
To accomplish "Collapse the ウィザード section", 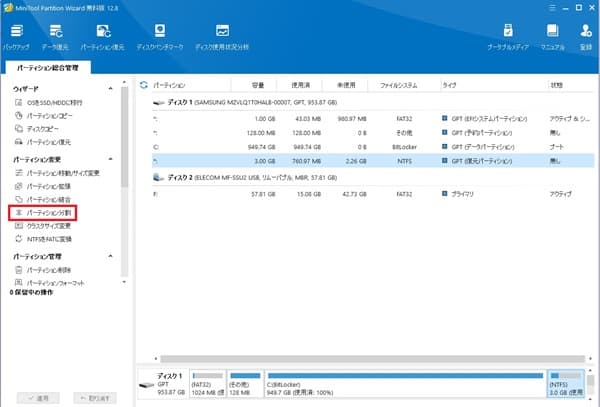I will pyautogui.click(x=110, y=88).
